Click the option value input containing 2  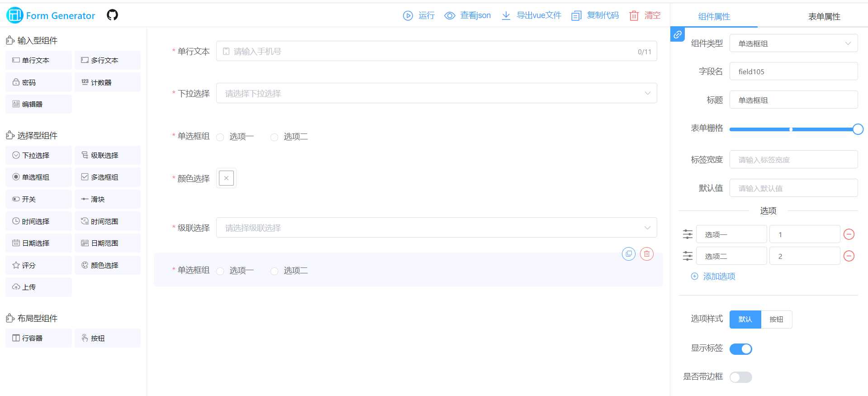pyautogui.click(x=805, y=256)
